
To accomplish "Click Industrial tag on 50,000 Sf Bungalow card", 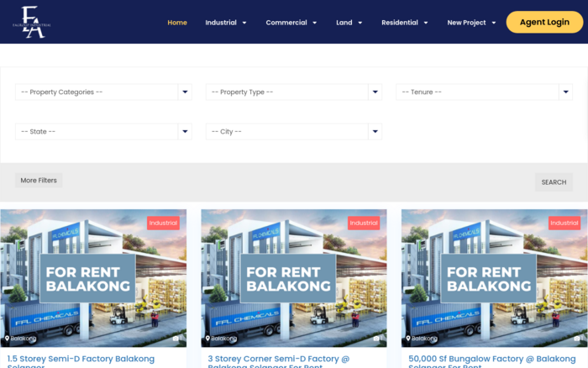I will point(564,223).
